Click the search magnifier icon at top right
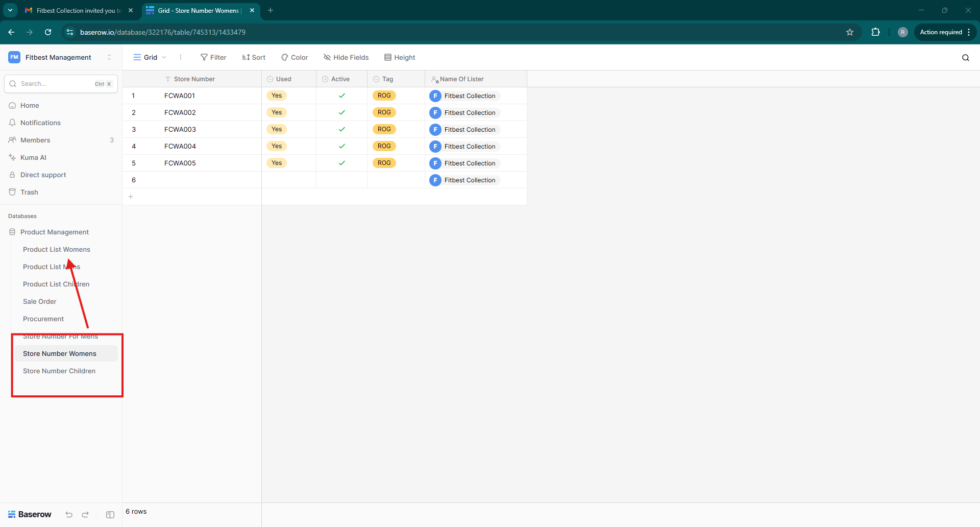 click(965, 58)
